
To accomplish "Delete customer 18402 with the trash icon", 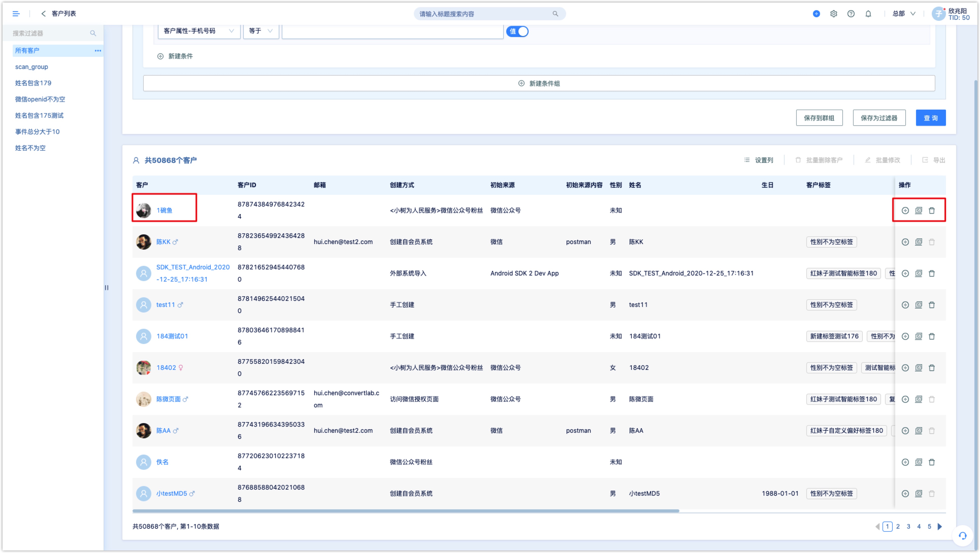I will [932, 368].
